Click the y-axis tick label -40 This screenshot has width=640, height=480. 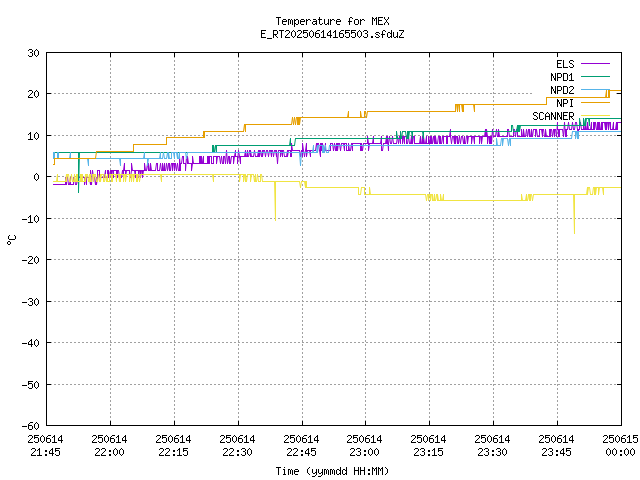click(31, 343)
